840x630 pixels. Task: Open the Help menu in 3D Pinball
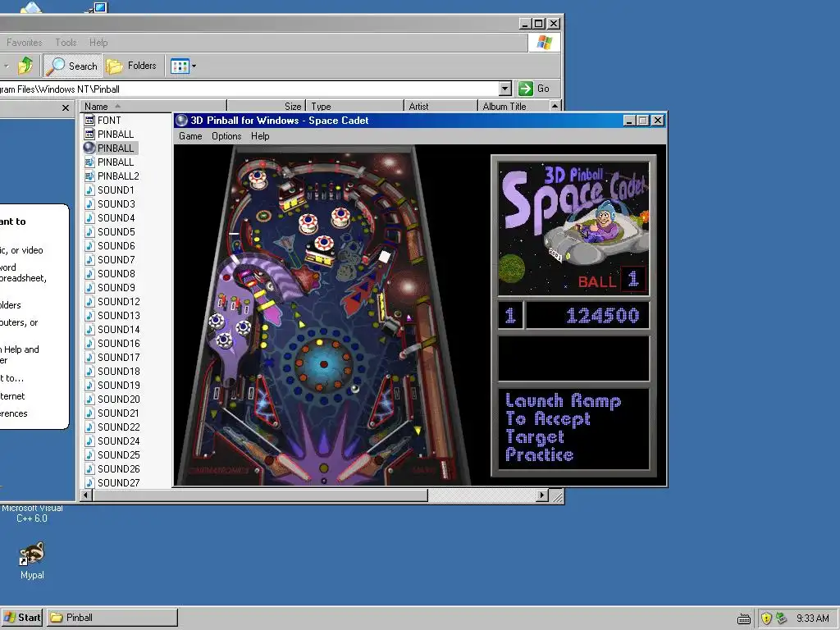click(260, 136)
